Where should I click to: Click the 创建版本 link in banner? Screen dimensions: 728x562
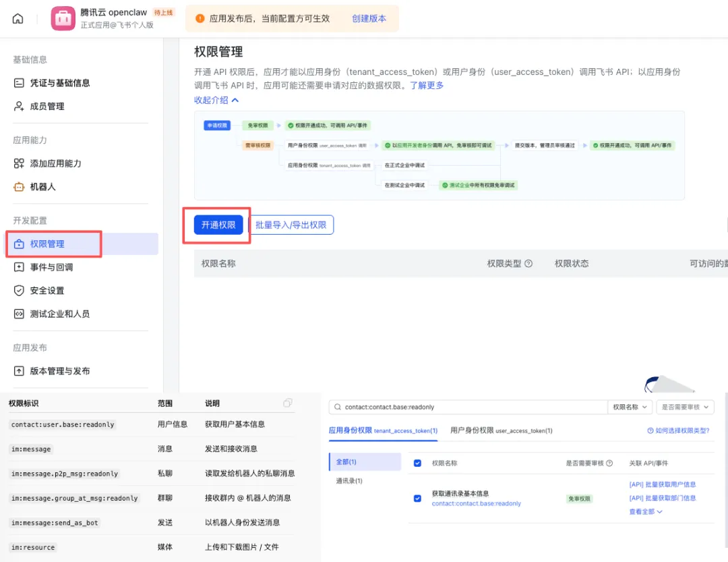369,19
